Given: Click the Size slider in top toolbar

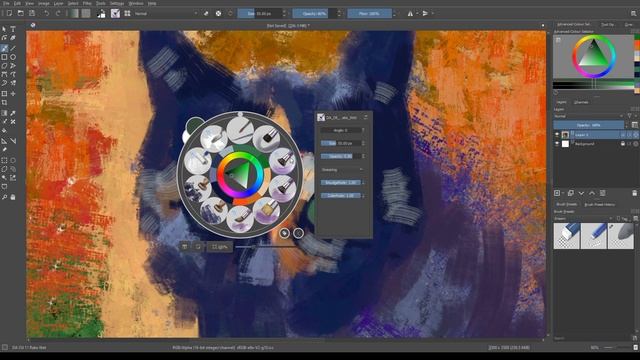Looking at the screenshot, I should (259, 13).
